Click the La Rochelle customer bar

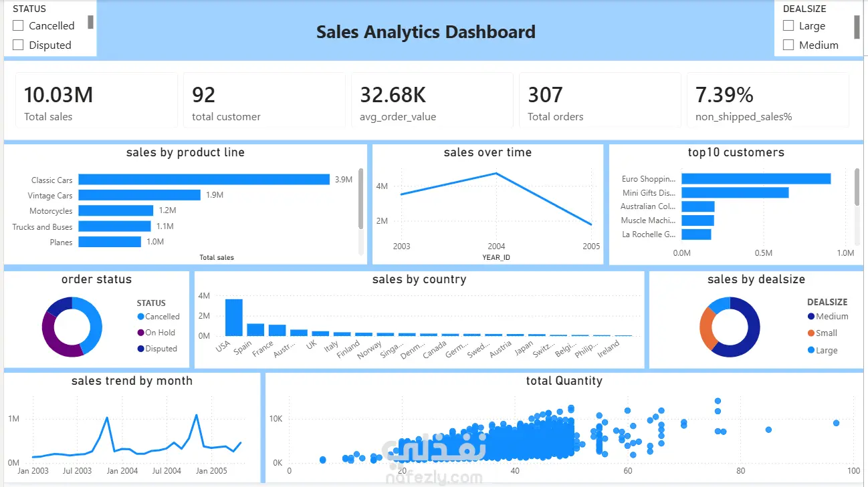pyautogui.click(x=696, y=234)
